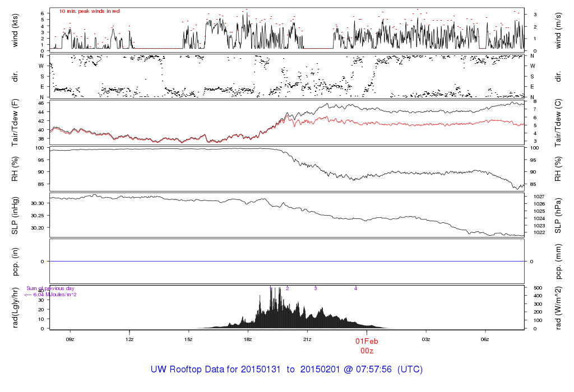Click the "wind (kts)" axis label
574x392 pixels.
pos(15,30)
